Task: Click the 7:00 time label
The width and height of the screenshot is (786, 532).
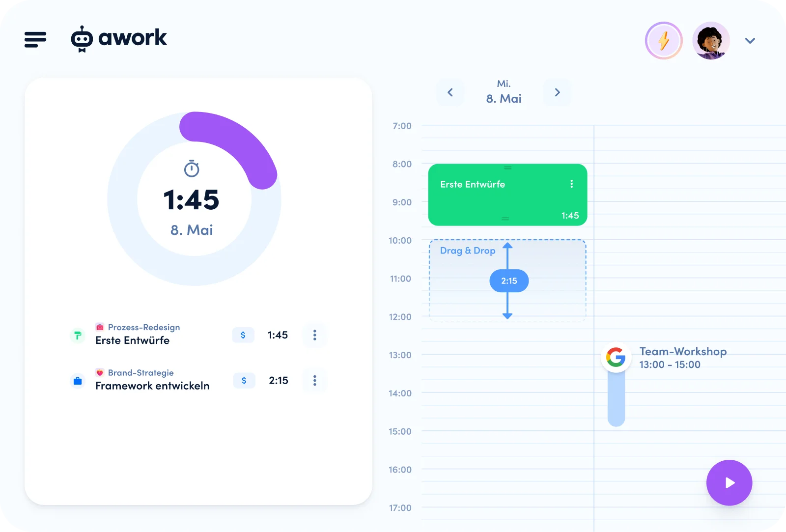Action: click(402, 126)
